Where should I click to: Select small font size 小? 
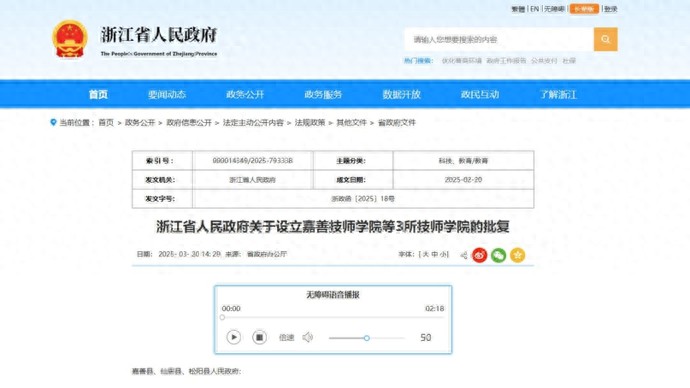point(443,254)
